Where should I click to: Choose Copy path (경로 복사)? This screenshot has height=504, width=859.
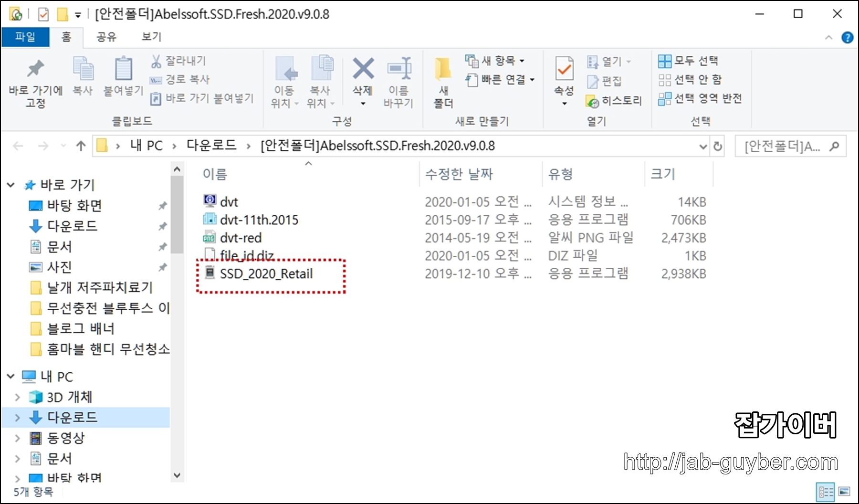(179, 79)
